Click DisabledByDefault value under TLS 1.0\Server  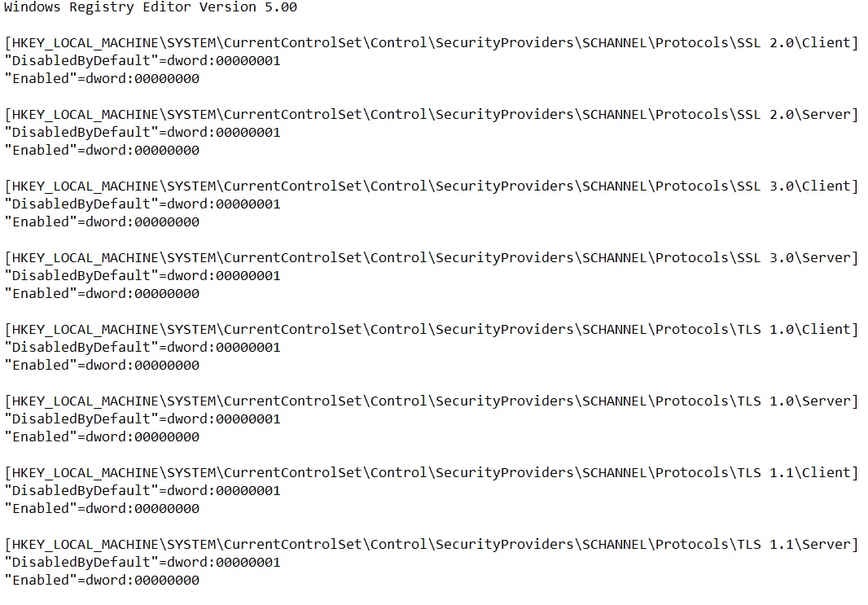point(142,419)
